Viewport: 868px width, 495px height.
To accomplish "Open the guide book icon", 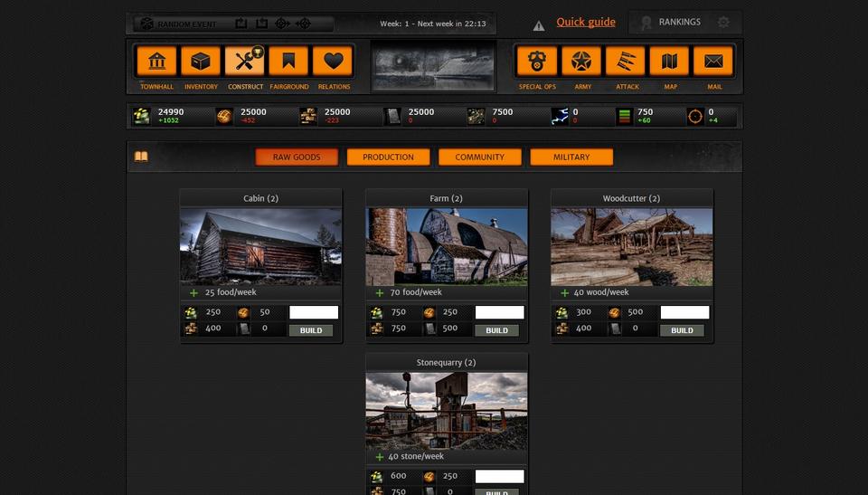I will click(141, 157).
